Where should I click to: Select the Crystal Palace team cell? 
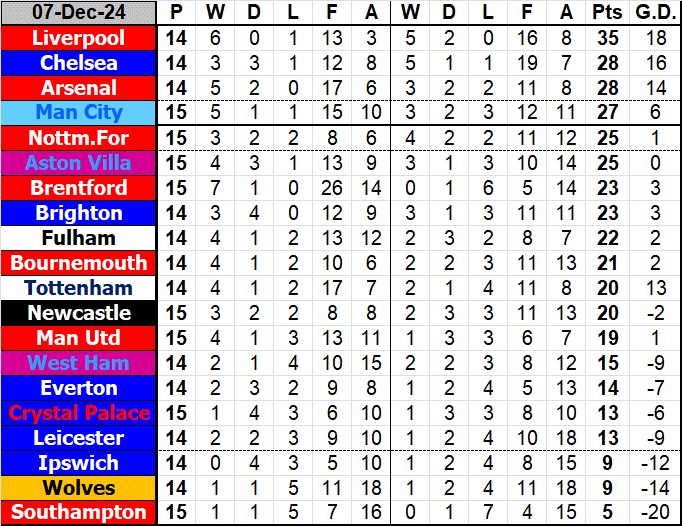79,413
